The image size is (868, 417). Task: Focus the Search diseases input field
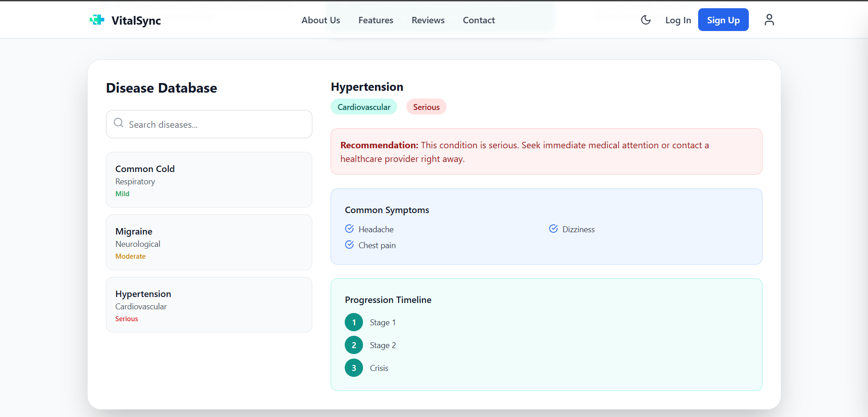[215, 125]
